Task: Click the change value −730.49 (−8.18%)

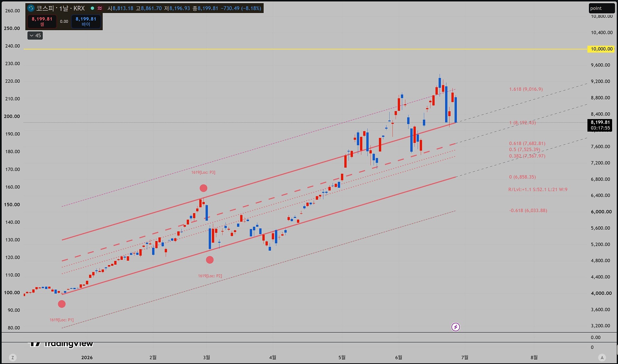Action: coord(241,8)
